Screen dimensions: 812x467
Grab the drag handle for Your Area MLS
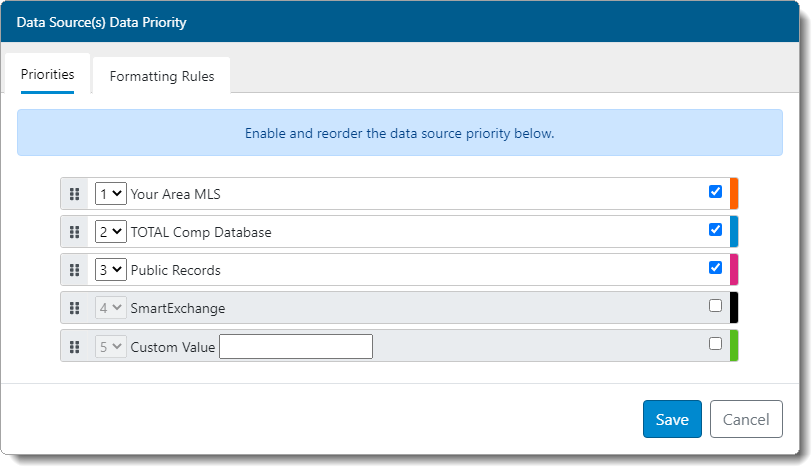tap(75, 194)
